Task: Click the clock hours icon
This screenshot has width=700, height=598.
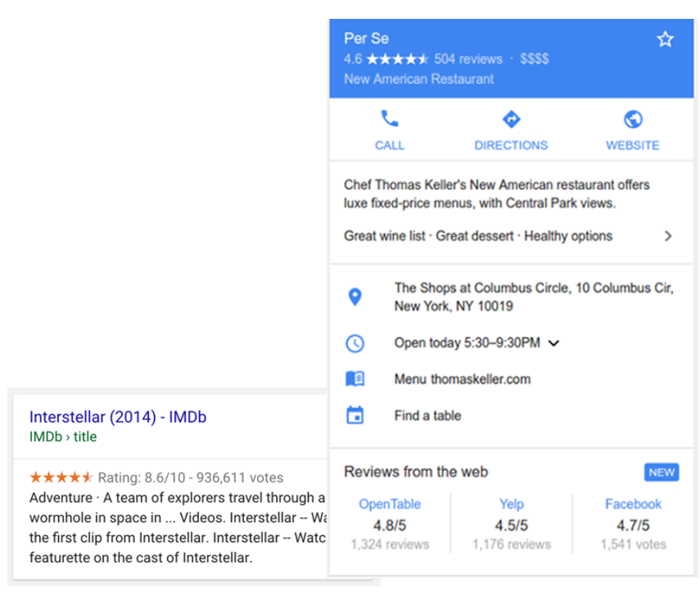Action: [355, 343]
